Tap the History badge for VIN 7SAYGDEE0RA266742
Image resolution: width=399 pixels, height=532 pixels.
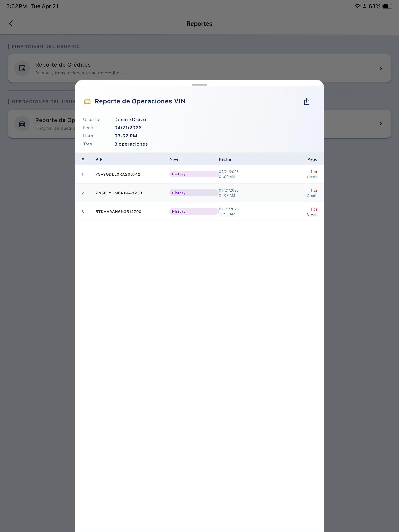[194, 174]
